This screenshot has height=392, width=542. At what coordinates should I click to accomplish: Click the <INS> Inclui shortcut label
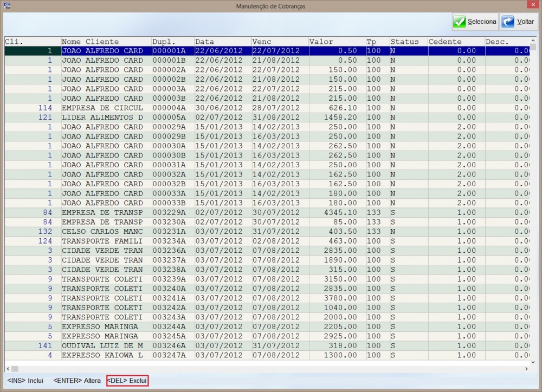25,381
